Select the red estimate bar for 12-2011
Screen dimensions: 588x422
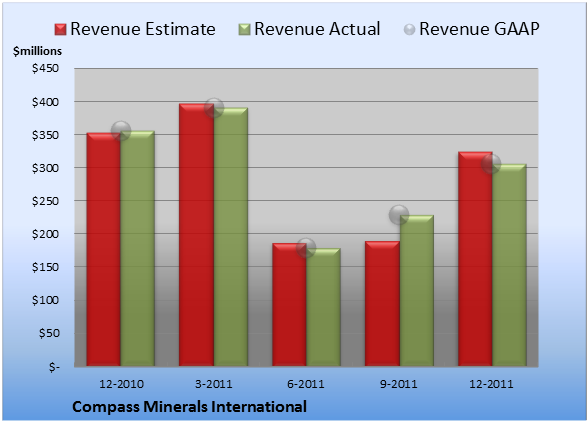coord(475,259)
